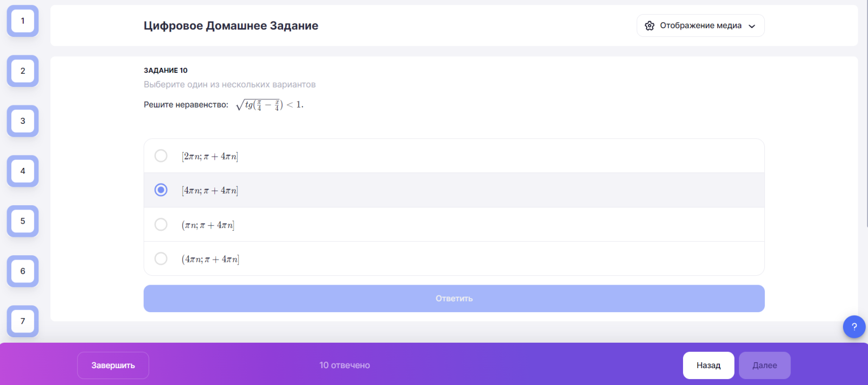Click the 'Отображение медиа' label

[701, 26]
